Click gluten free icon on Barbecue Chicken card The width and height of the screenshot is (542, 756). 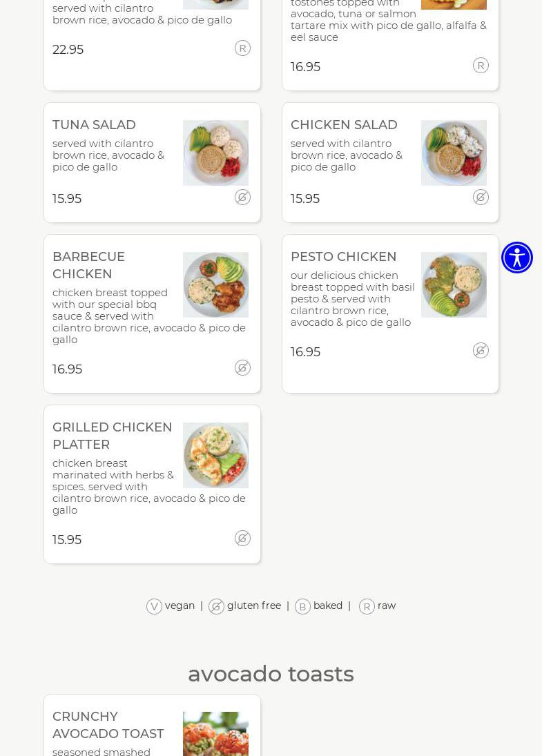(242, 368)
